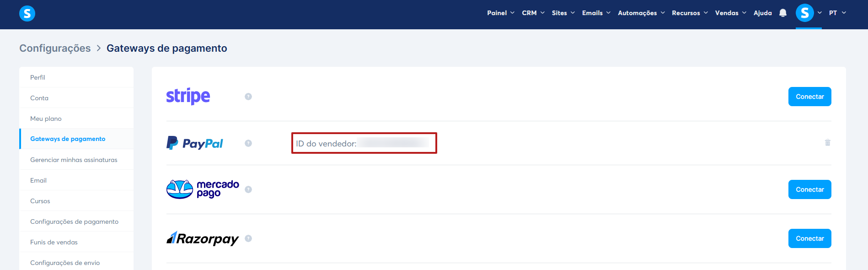Screen dimensions: 868x270
Task: Click the Razorpay logo
Action: pyautogui.click(x=203, y=238)
